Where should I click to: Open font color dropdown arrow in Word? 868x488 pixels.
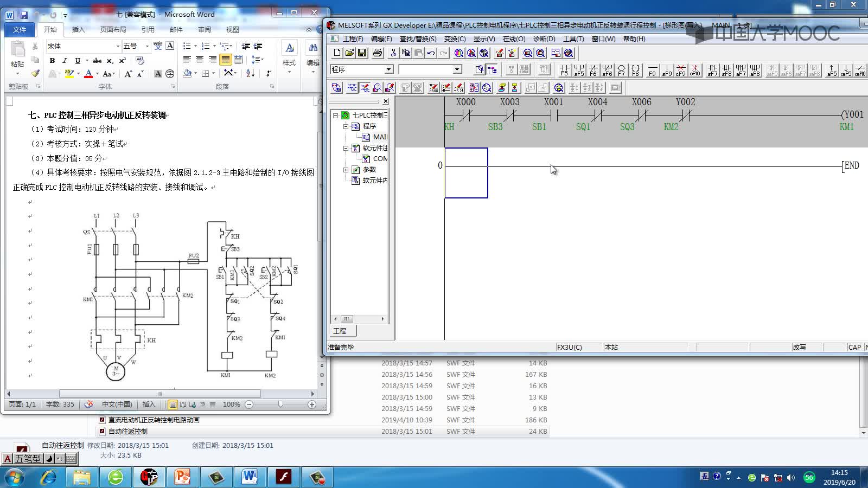(97, 74)
